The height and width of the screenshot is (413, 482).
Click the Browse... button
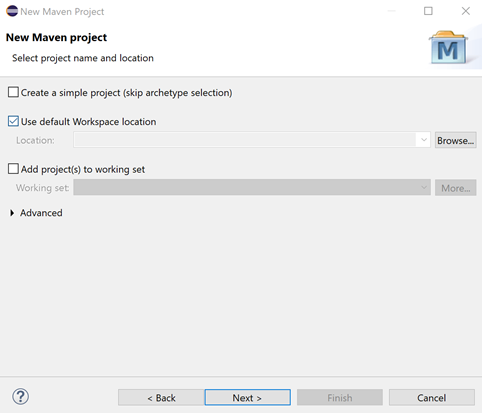pos(455,140)
